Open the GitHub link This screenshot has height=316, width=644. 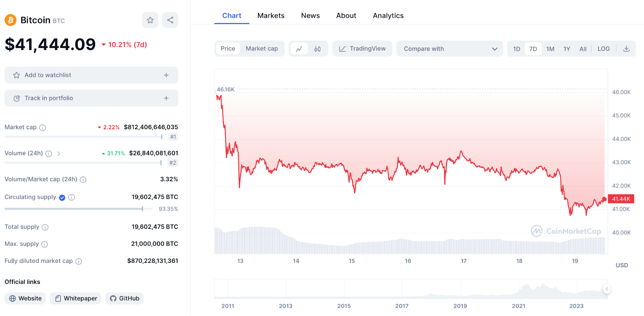tap(124, 298)
